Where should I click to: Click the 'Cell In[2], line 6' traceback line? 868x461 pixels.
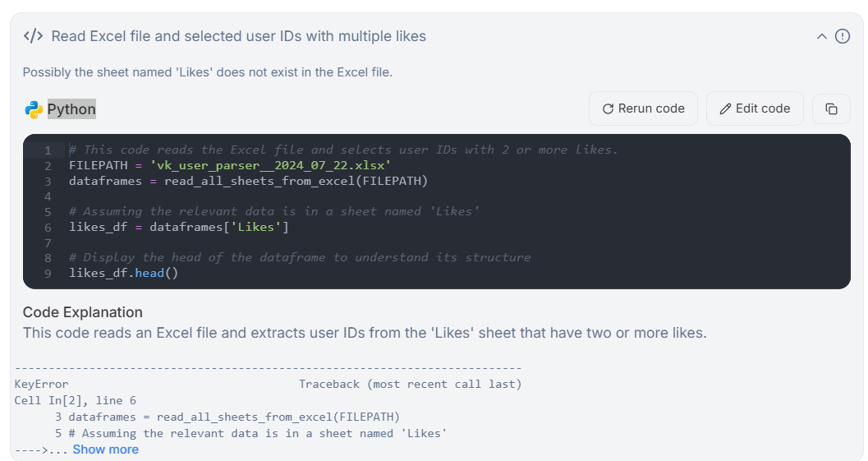pos(75,400)
